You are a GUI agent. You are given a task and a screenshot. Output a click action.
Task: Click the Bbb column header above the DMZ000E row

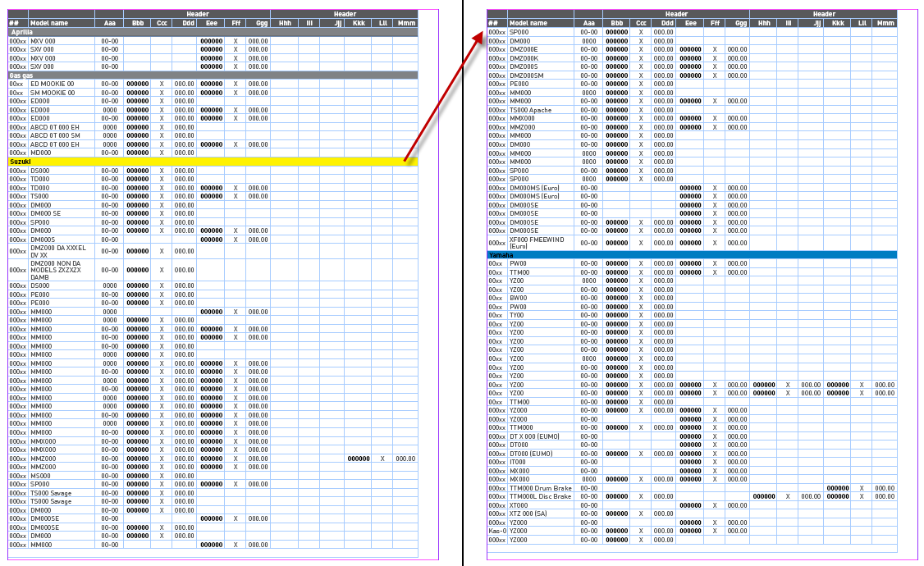click(x=616, y=23)
